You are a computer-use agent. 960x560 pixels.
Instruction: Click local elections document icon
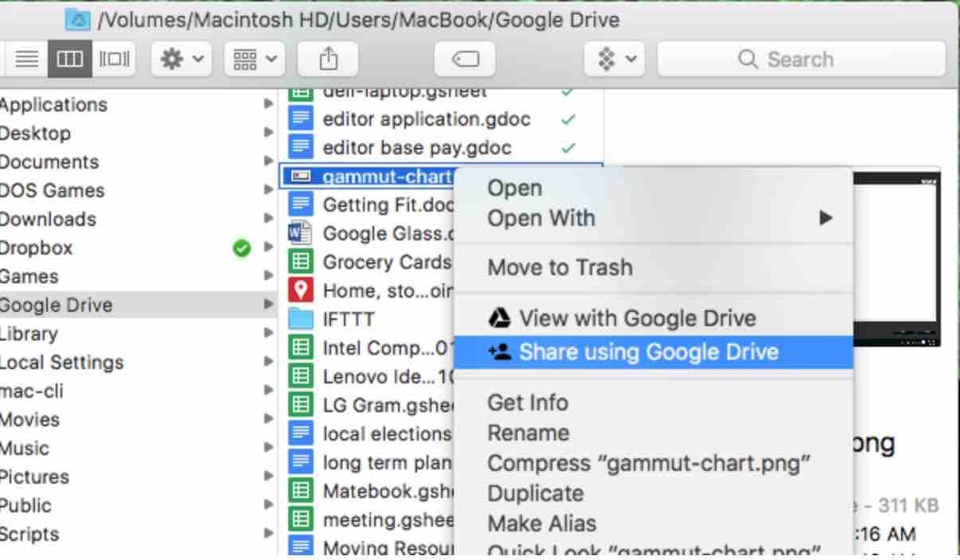click(300, 434)
